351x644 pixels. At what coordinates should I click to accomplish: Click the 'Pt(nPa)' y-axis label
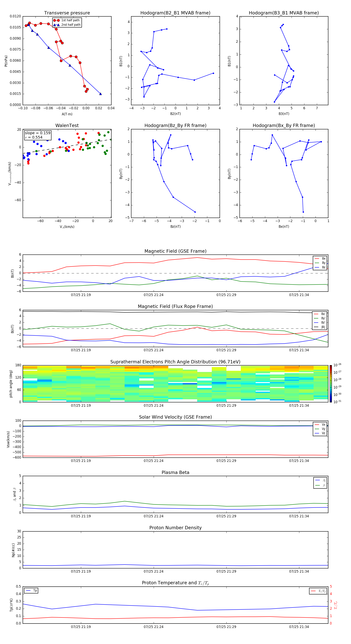(x=6, y=61)
